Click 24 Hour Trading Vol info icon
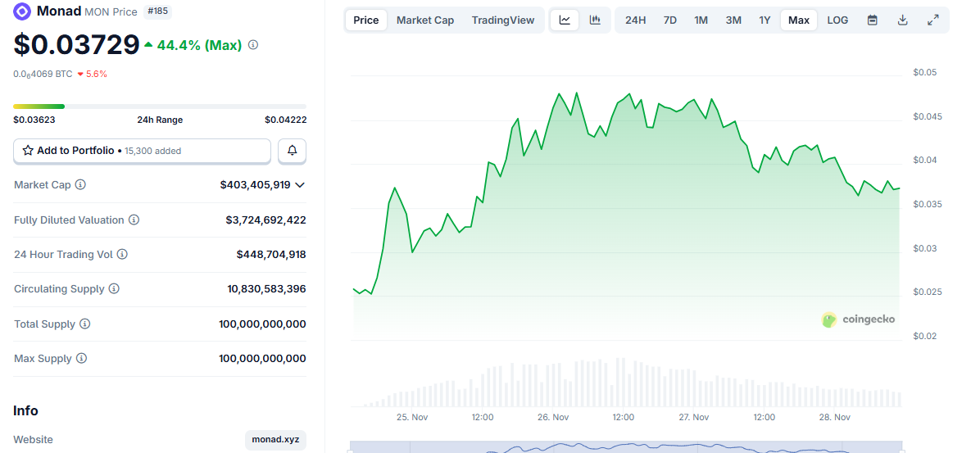This screenshot has height=453, width=980. point(123,254)
